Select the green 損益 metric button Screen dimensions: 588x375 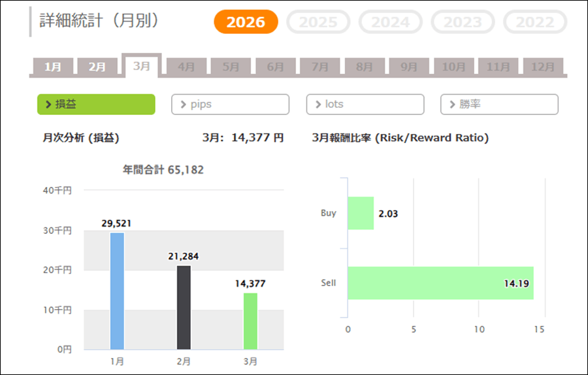[96, 105]
